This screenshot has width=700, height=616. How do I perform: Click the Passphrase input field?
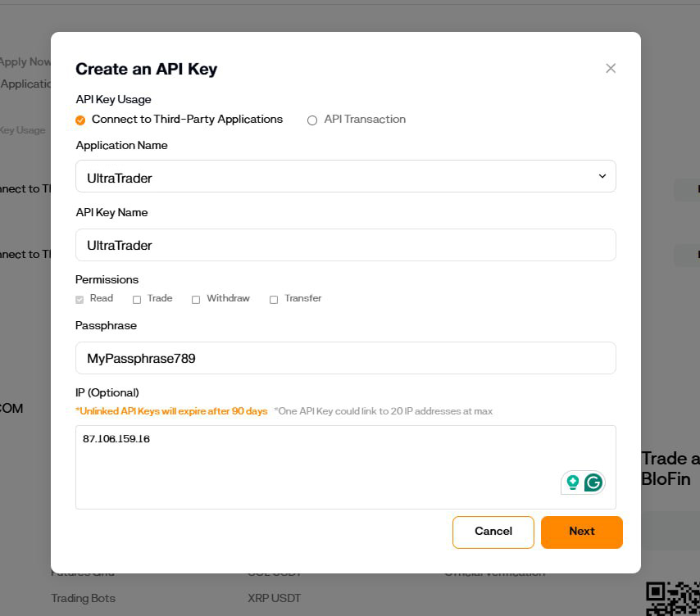pos(345,358)
